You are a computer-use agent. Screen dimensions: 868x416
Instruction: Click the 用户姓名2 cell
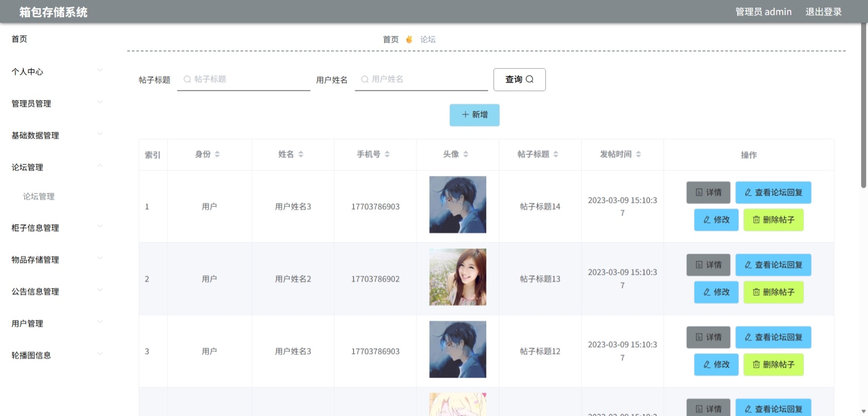(293, 279)
